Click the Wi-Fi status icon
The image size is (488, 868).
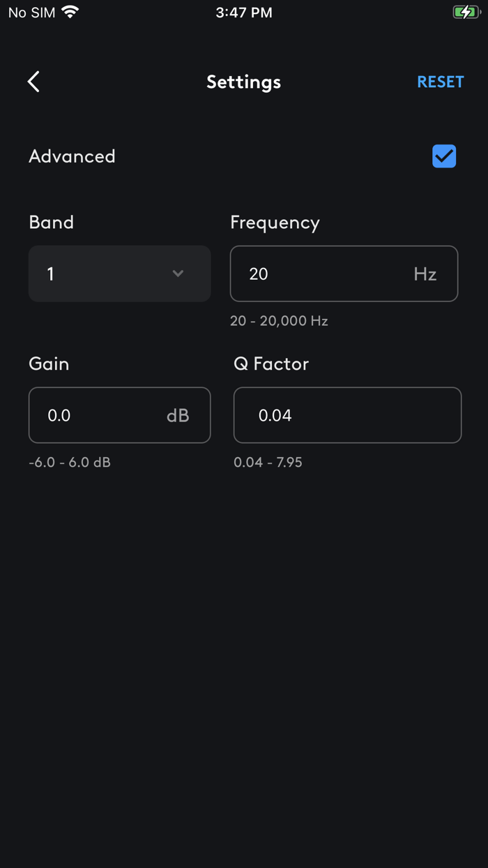pyautogui.click(x=70, y=12)
